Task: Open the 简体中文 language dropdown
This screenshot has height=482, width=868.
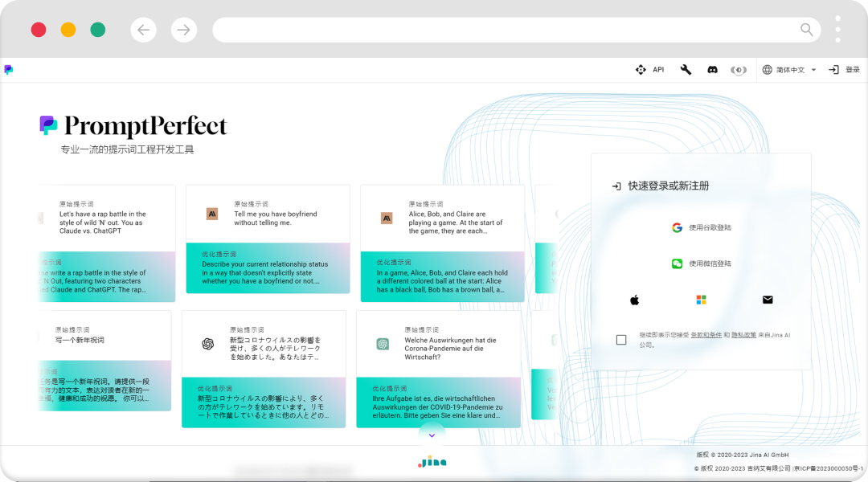Action: pyautogui.click(x=791, y=70)
